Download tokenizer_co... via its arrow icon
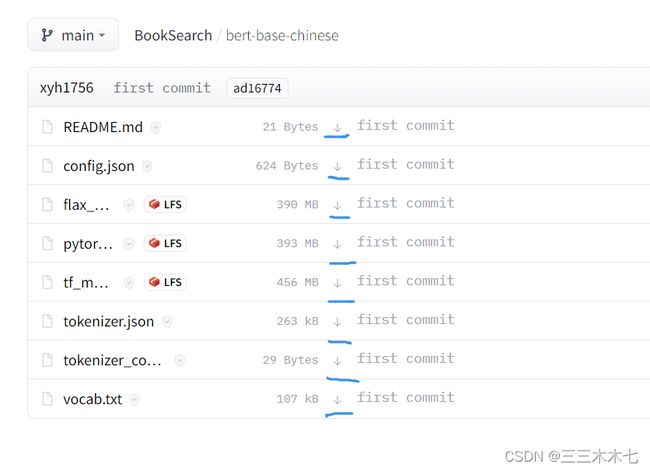 (337, 360)
